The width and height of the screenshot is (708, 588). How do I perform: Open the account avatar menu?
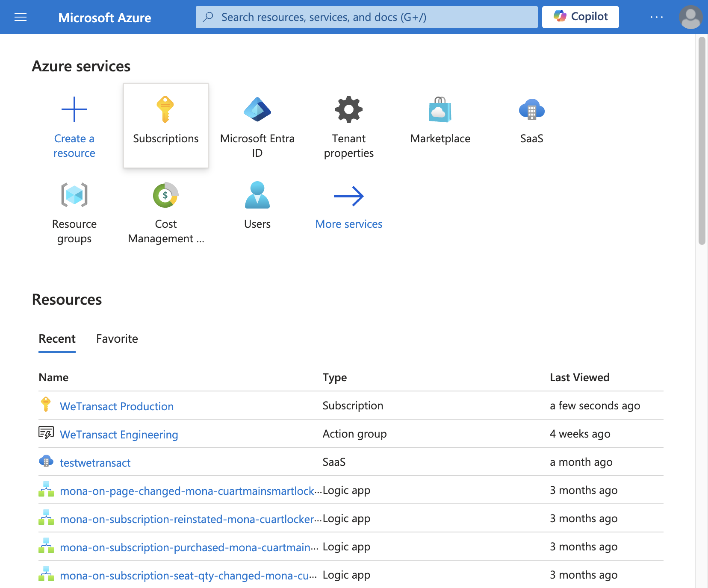(690, 17)
